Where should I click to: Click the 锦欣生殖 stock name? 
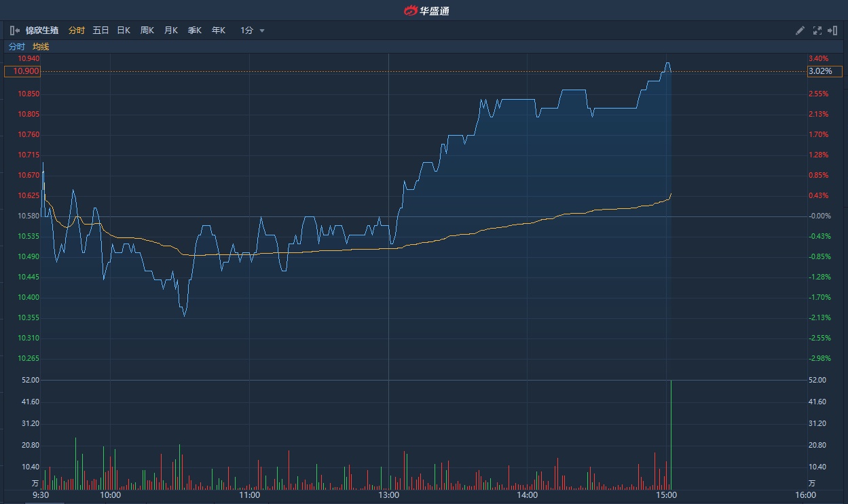[x=42, y=31]
